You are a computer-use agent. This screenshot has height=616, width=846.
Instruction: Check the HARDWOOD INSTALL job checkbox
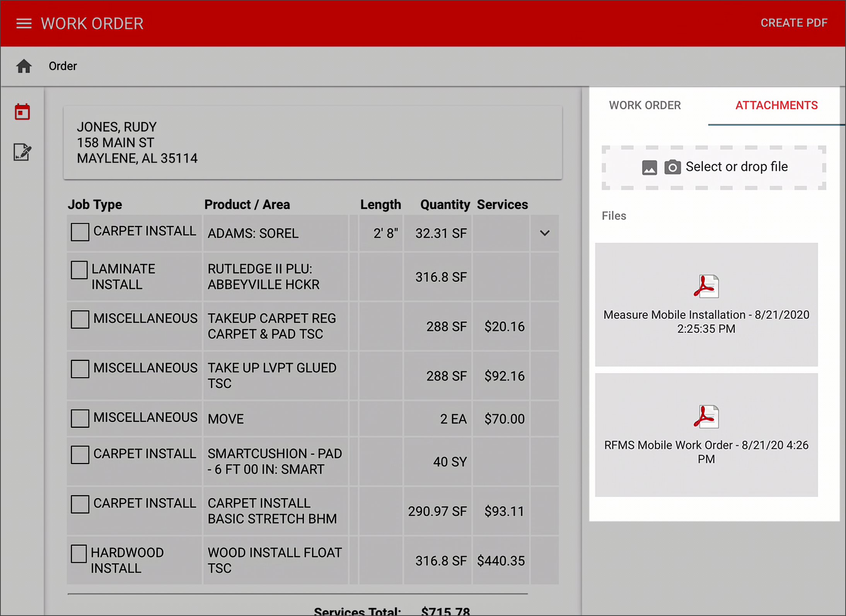click(x=79, y=554)
